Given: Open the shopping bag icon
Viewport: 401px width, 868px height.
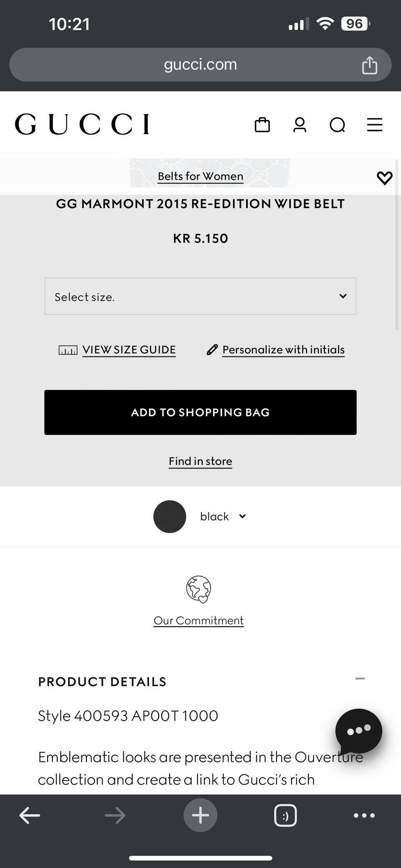Looking at the screenshot, I should click(x=262, y=125).
